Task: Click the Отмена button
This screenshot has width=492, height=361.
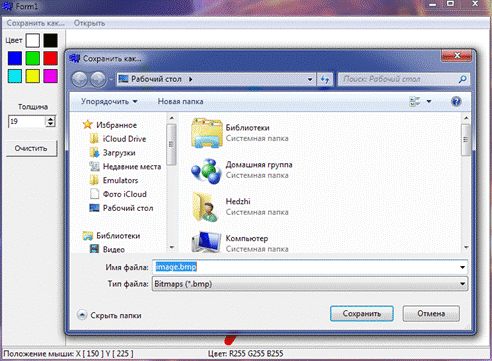Action: tap(431, 314)
